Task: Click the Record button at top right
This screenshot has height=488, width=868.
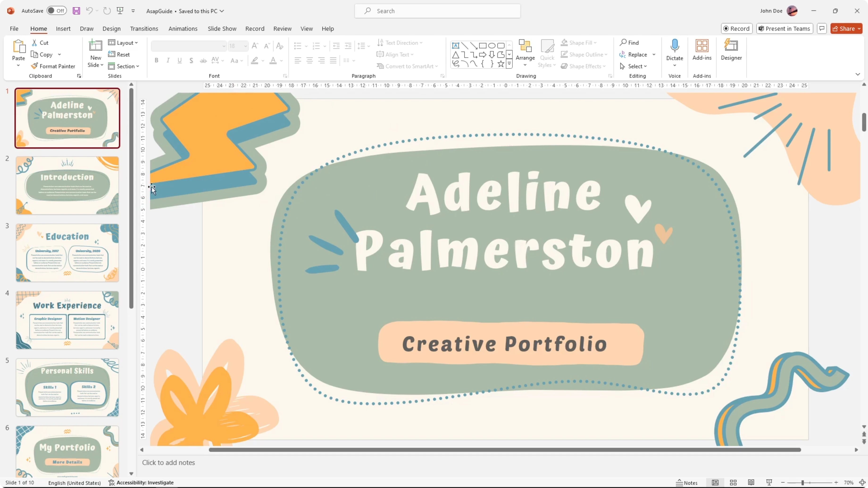Action: click(737, 29)
